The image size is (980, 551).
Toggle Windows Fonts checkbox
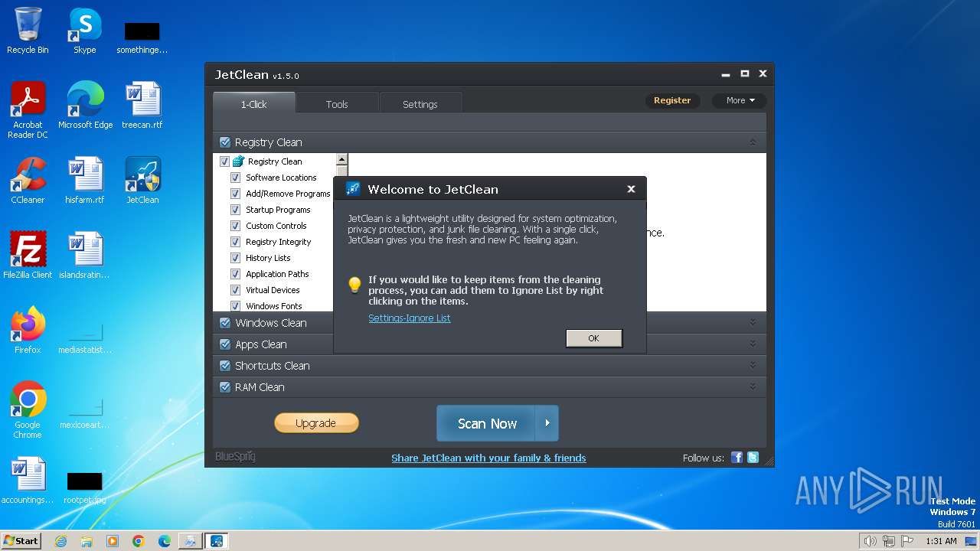236,306
